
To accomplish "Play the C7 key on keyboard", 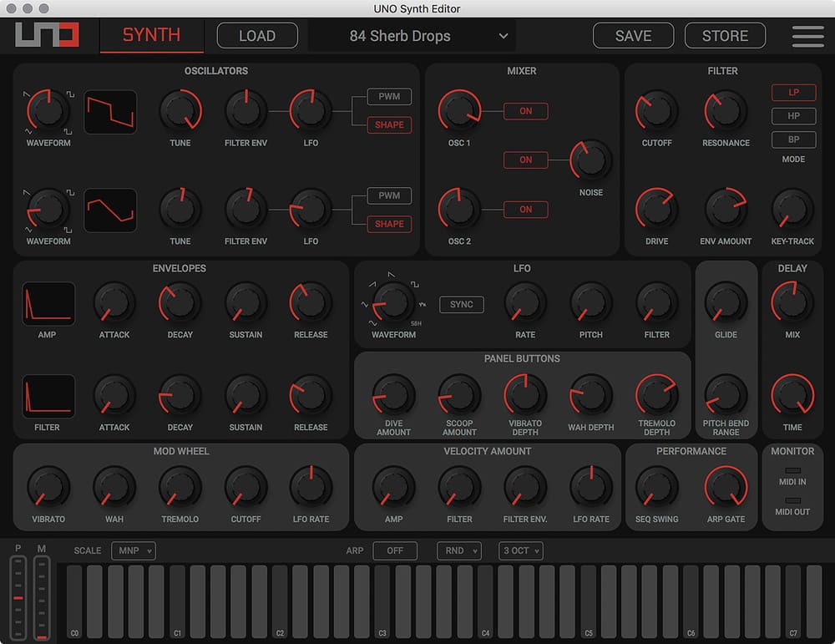I will [793, 602].
